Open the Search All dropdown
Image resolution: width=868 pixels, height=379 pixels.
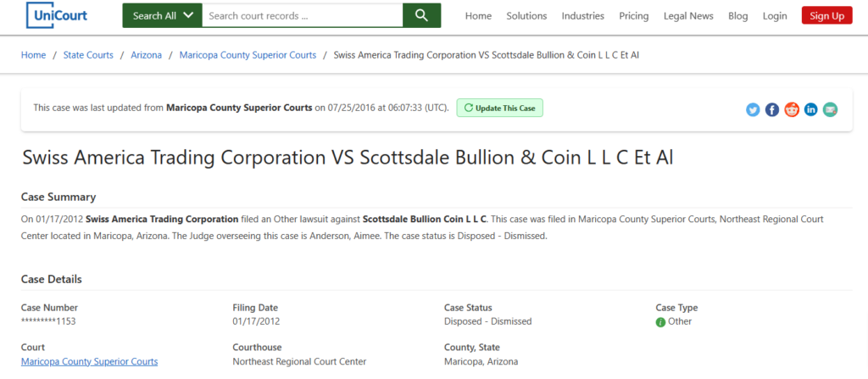162,15
